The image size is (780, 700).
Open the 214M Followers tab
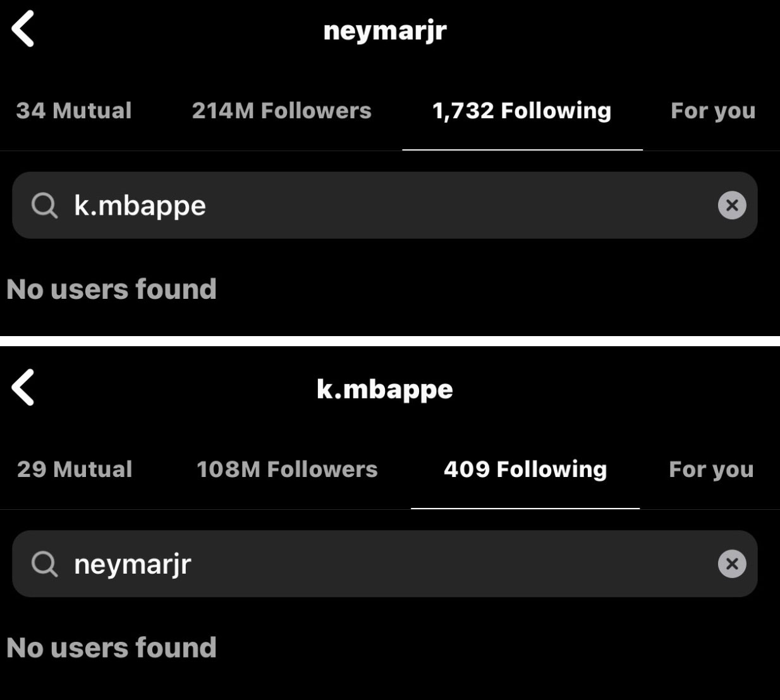[282, 111]
